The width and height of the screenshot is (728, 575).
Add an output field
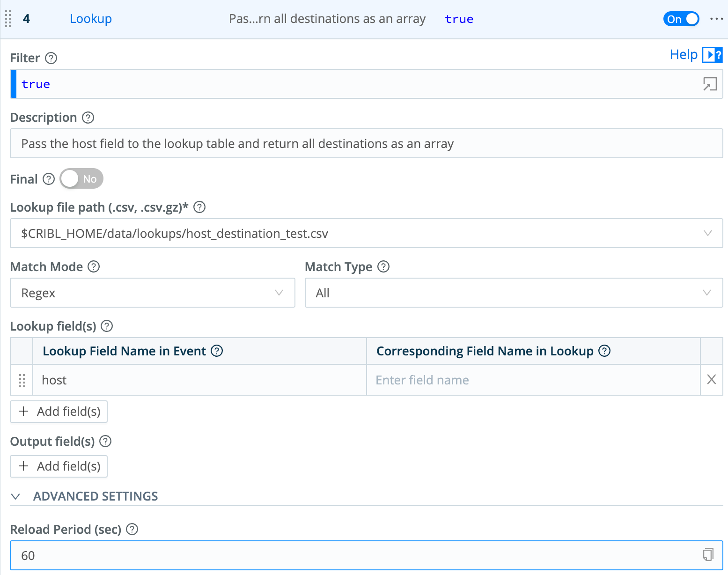(59, 466)
